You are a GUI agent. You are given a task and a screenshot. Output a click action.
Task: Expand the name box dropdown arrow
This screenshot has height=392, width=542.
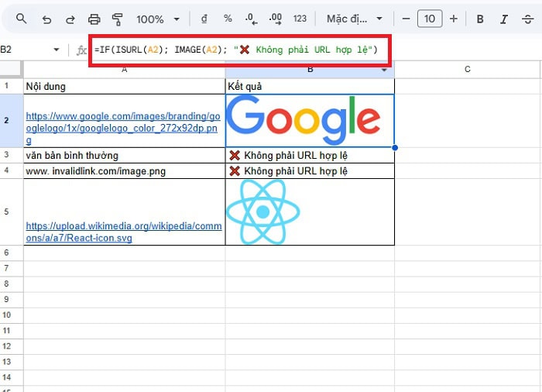(57, 50)
